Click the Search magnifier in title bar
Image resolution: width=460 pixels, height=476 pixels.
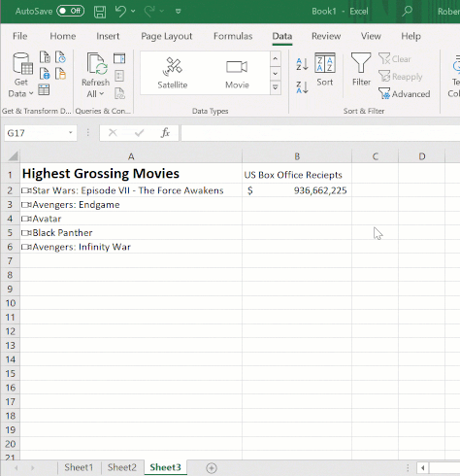click(x=407, y=11)
